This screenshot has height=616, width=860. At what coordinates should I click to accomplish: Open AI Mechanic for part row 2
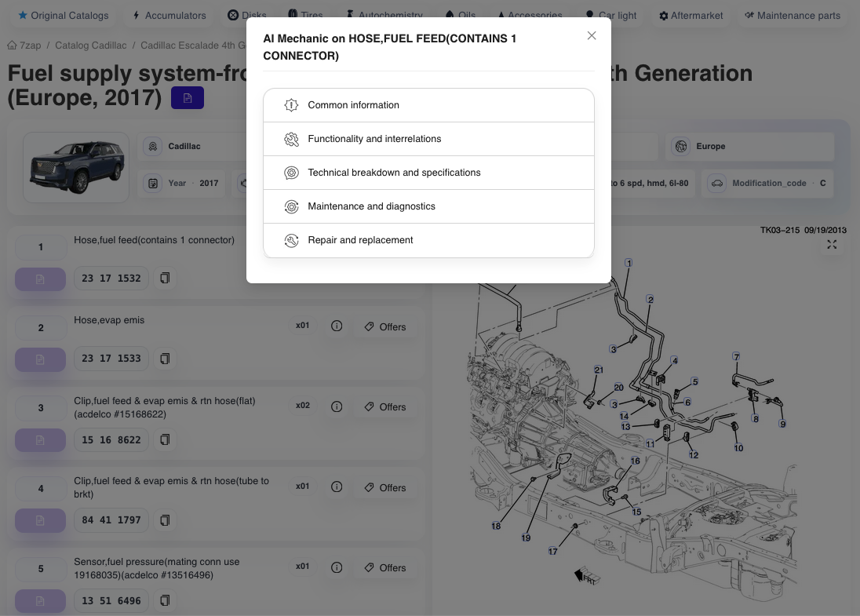pyautogui.click(x=40, y=360)
